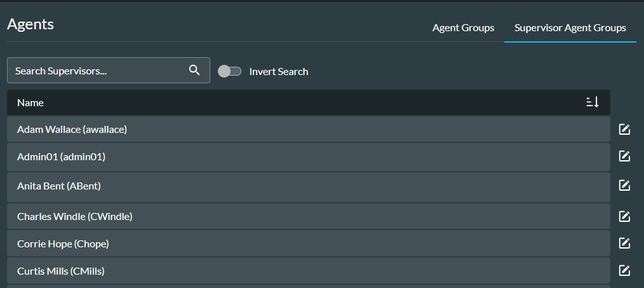Open edit for Admin01 row
The width and height of the screenshot is (644, 288).
pyautogui.click(x=624, y=156)
